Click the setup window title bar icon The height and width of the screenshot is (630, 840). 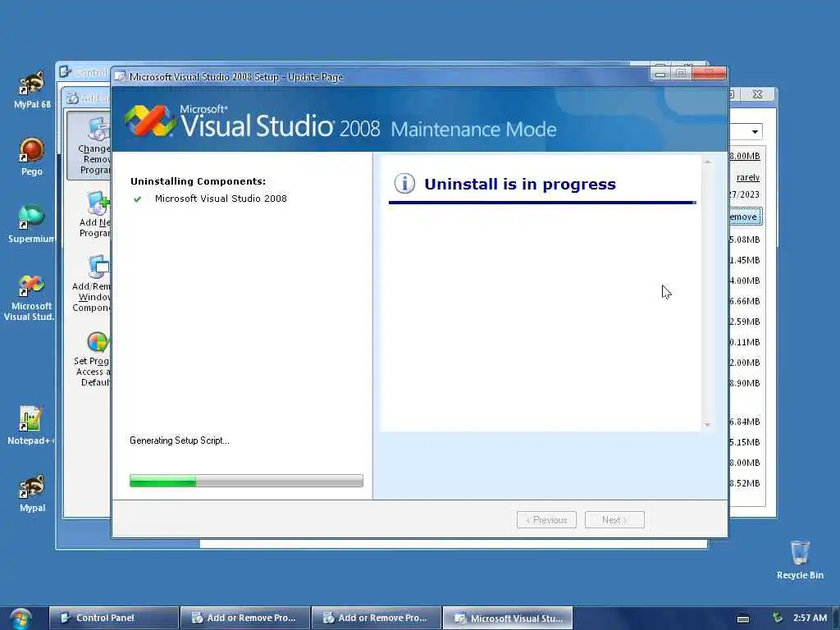pyautogui.click(x=120, y=76)
